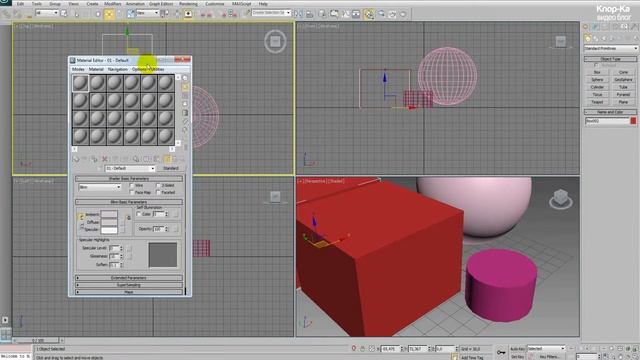
Task: Check the Self-Illumination Color checkbox
Action: click(139, 214)
